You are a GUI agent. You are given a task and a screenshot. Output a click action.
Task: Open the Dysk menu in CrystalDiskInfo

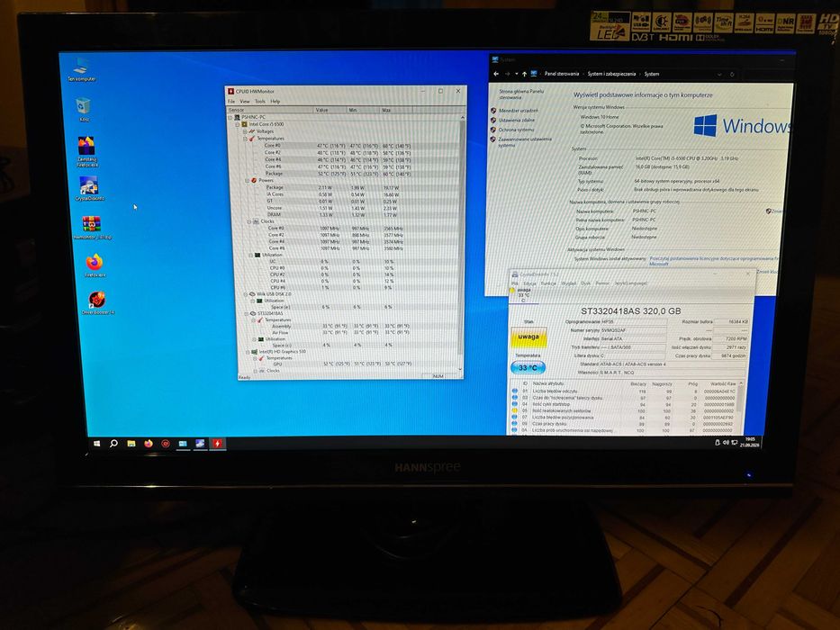click(x=585, y=283)
